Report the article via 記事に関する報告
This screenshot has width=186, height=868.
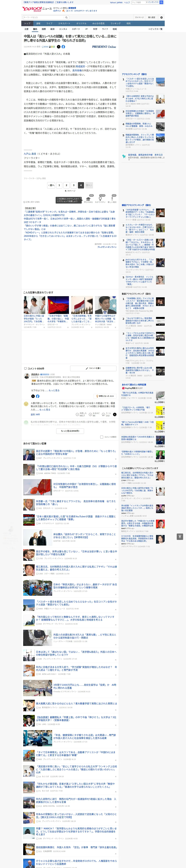32,202
